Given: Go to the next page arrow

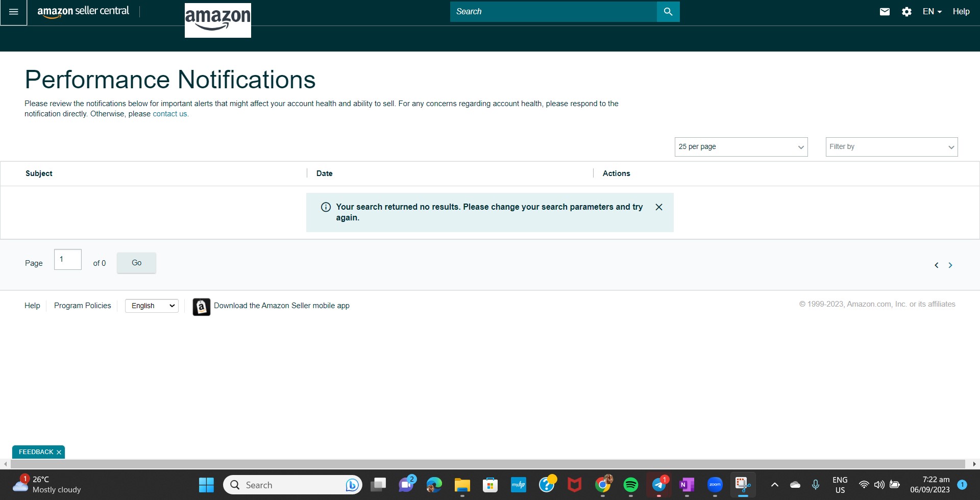Looking at the screenshot, I should pyautogui.click(x=950, y=265).
